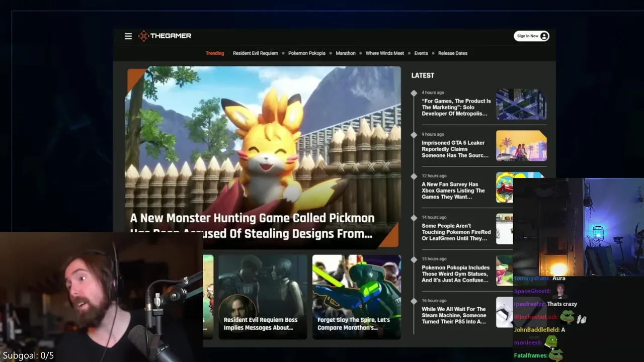Click the '16 hours ago' timestamp
The height and width of the screenshot is (362, 644).
434,301
